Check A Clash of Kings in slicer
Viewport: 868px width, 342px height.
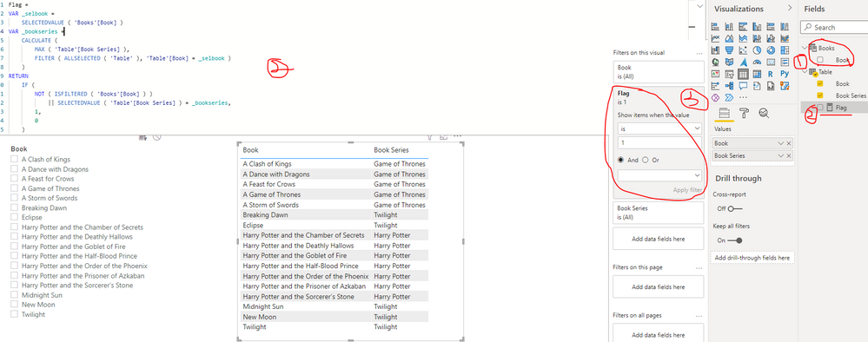click(x=14, y=160)
